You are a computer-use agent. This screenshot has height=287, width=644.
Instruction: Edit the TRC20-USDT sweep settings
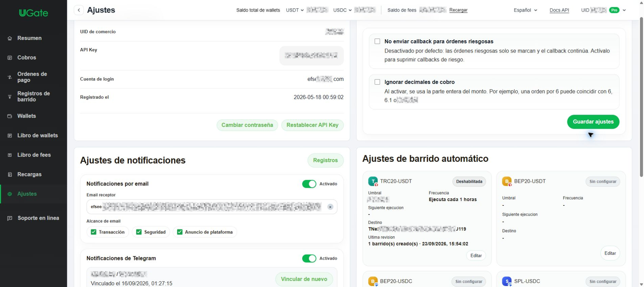(476, 256)
